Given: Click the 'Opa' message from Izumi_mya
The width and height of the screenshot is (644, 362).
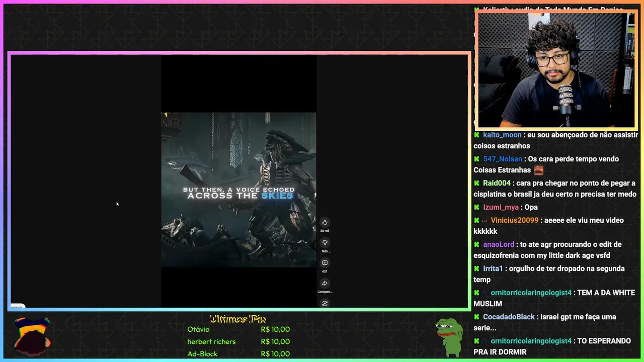Looking at the screenshot, I should pyautogui.click(x=531, y=207).
